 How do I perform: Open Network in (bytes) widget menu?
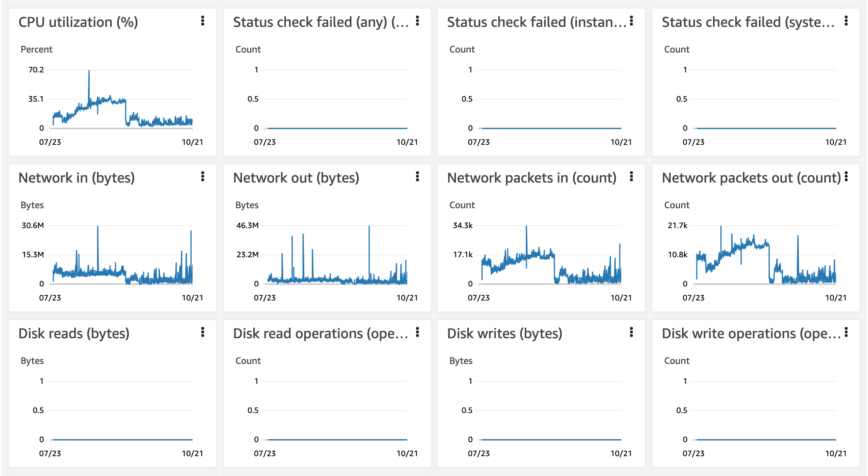pyautogui.click(x=203, y=176)
